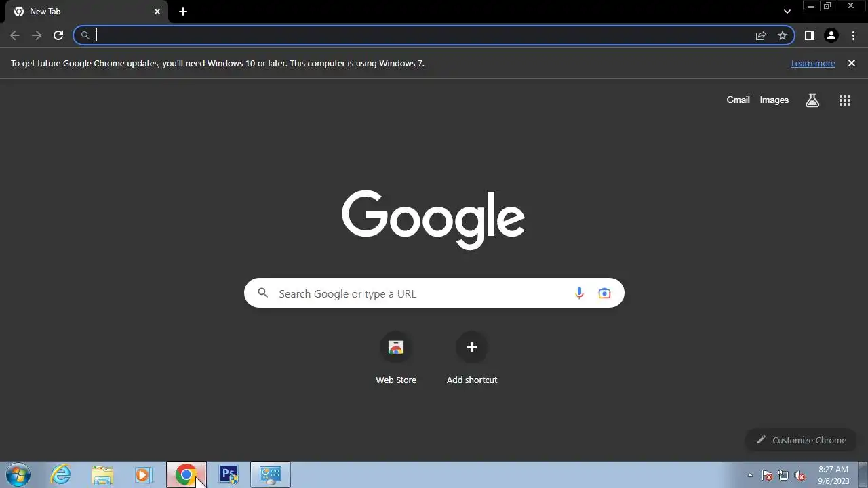Open the Google apps grid
The height and width of the screenshot is (488, 868).
click(844, 100)
